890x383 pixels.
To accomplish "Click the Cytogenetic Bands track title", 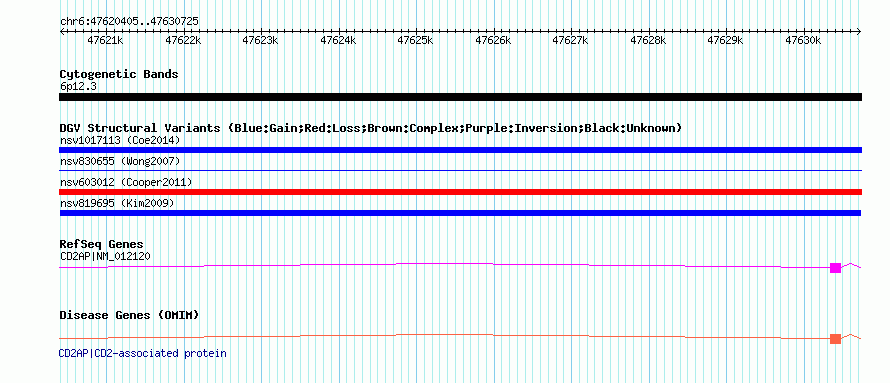I will click(119, 74).
